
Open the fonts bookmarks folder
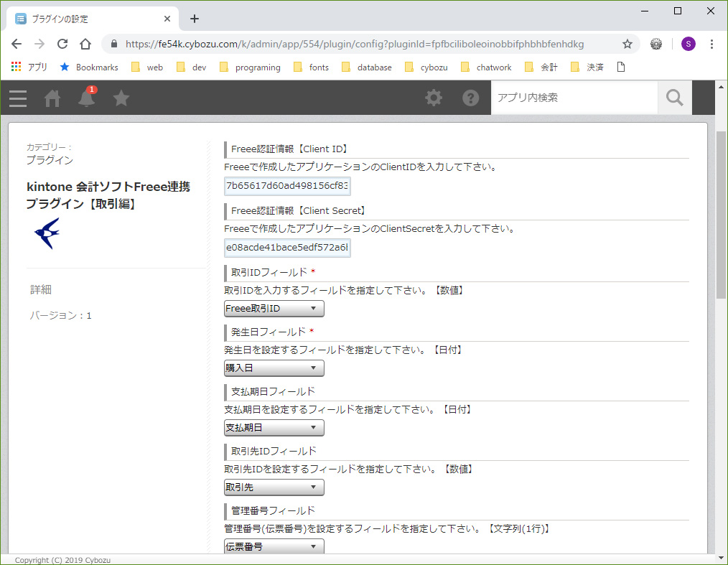tap(311, 67)
